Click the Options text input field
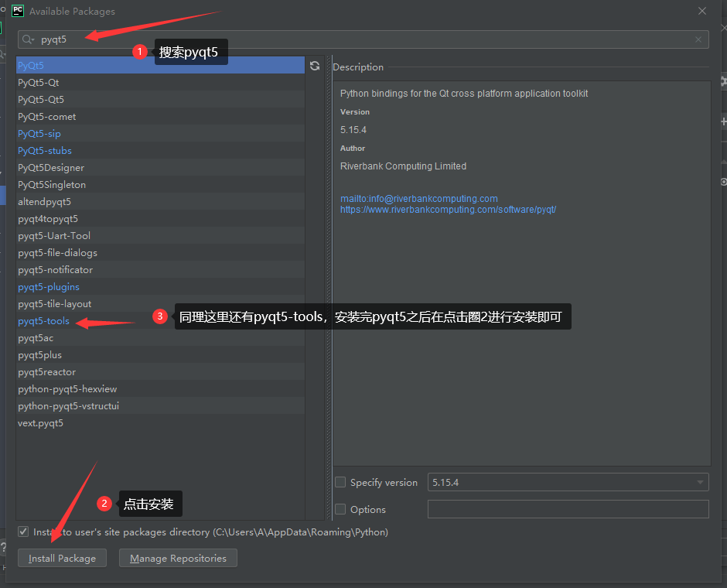The height and width of the screenshot is (588, 727). pos(568,509)
